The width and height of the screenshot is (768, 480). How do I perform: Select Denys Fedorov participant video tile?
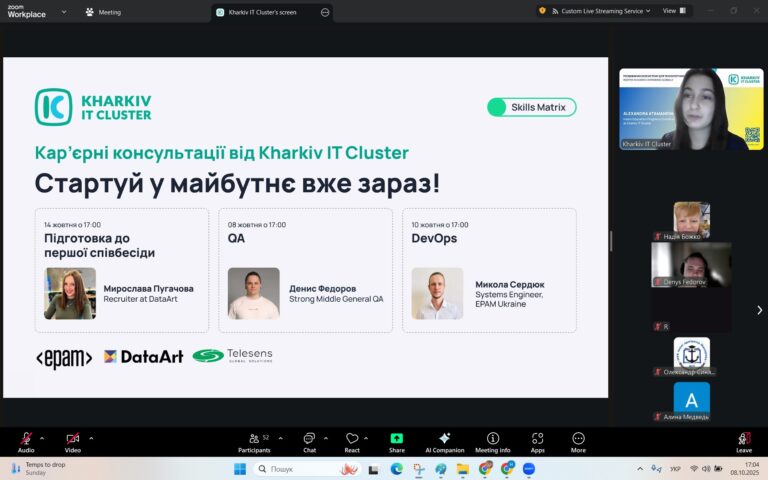692,264
